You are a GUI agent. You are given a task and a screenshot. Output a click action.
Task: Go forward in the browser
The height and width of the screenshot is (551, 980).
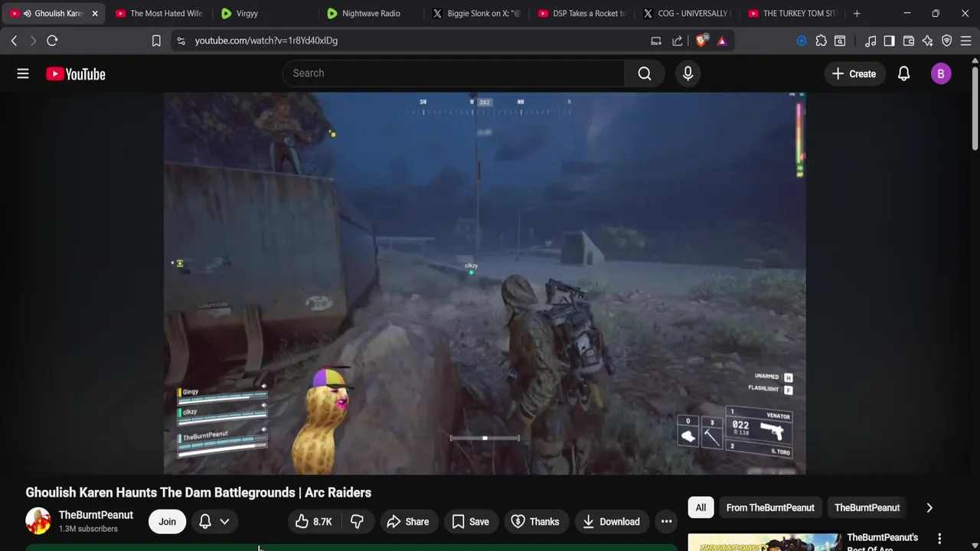pos(33,41)
